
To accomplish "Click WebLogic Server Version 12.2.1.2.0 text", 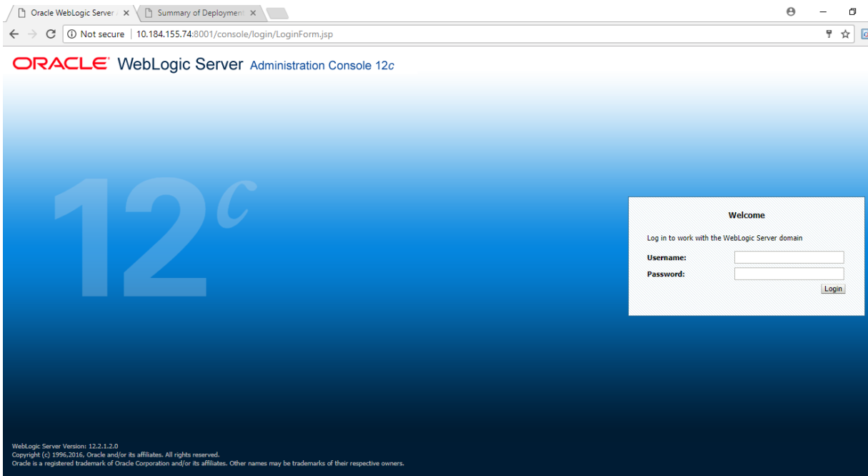I will (x=65, y=446).
